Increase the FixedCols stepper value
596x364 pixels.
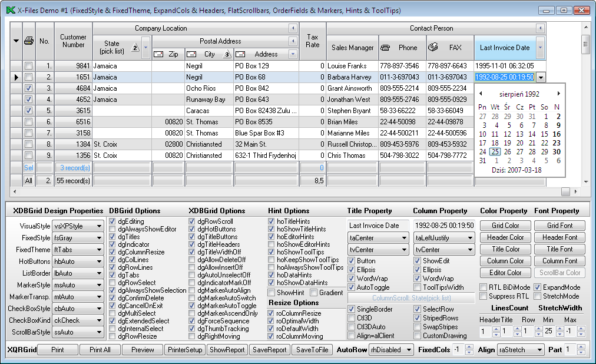pos(469,347)
